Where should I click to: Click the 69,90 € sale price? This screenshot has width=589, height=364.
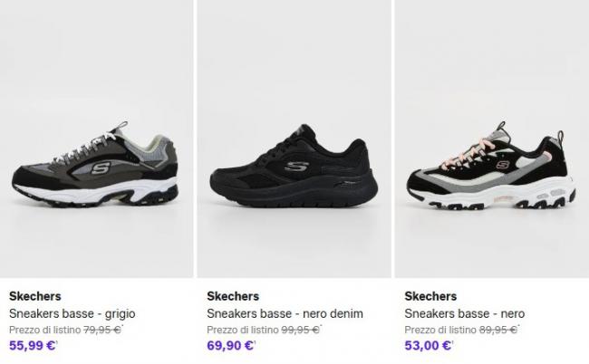point(231,345)
